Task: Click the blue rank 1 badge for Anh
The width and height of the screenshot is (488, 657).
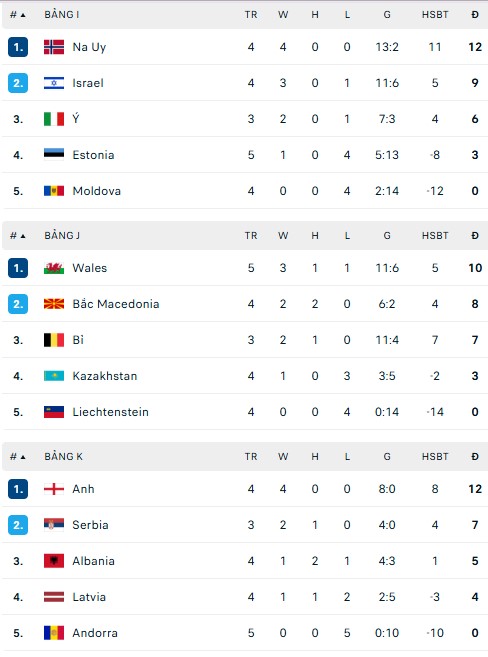Action: click(18, 489)
